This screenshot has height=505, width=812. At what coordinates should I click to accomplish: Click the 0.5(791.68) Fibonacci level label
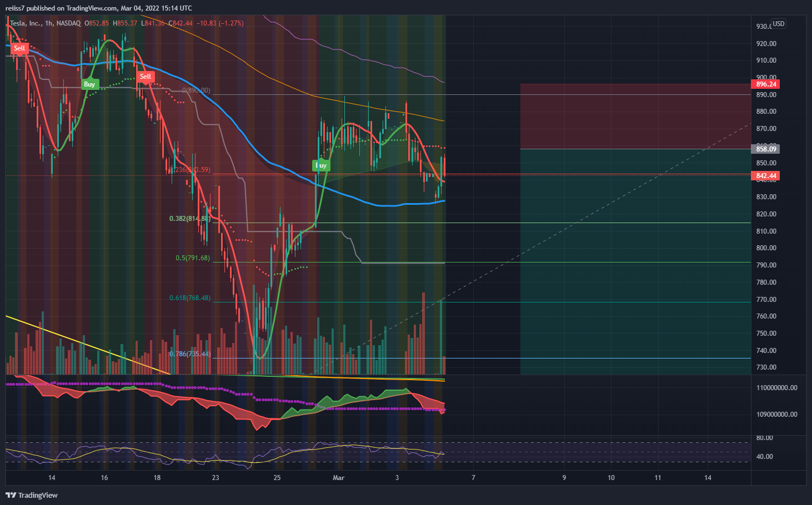coord(193,258)
